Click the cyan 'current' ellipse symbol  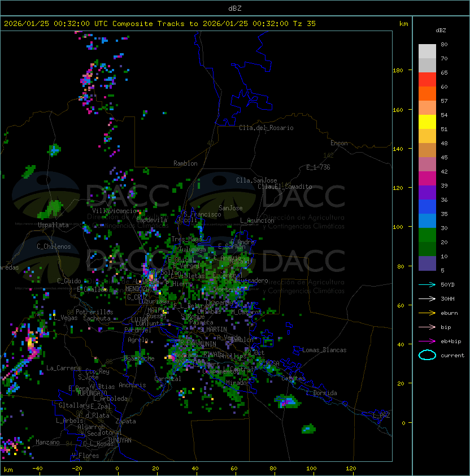point(427,355)
